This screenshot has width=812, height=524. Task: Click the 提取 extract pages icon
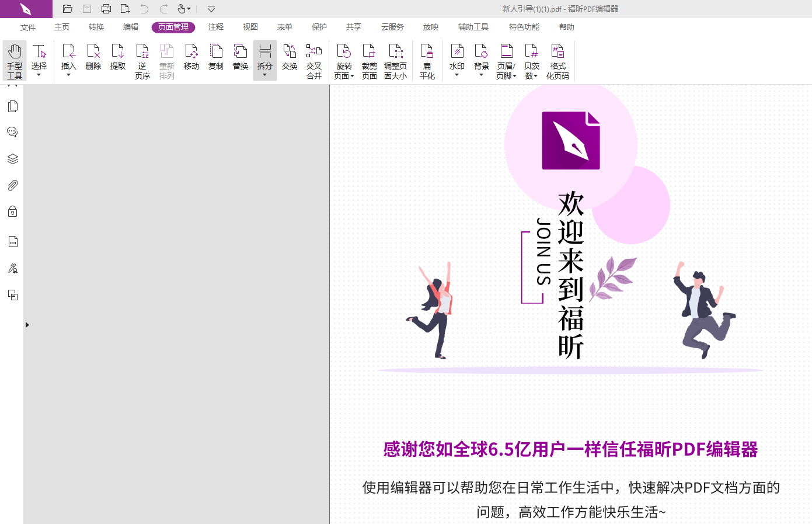118,58
